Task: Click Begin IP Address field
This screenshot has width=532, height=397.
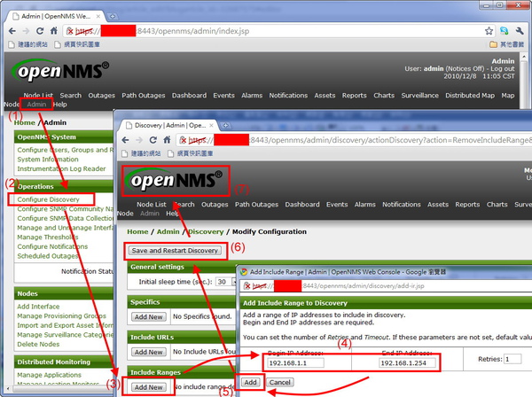Action: tap(295, 363)
